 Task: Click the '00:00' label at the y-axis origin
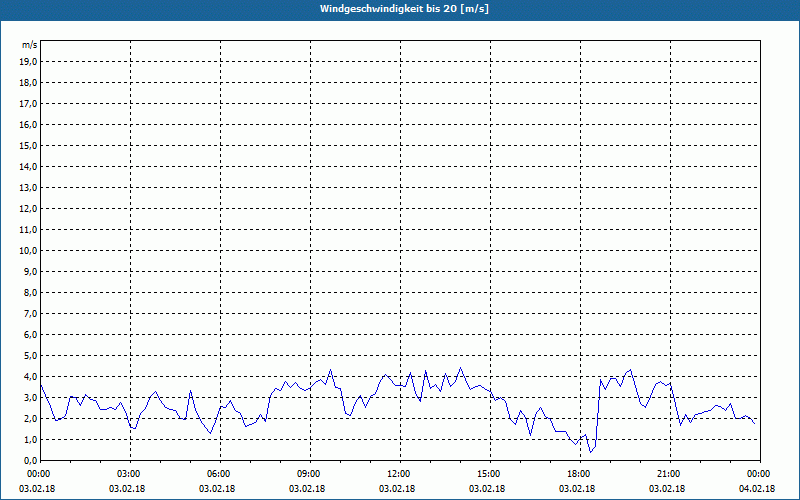(37, 474)
